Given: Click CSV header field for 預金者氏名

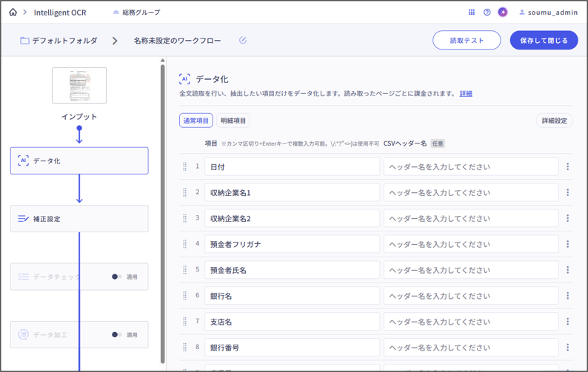Looking at the screenshot, I should coord(470,270).
